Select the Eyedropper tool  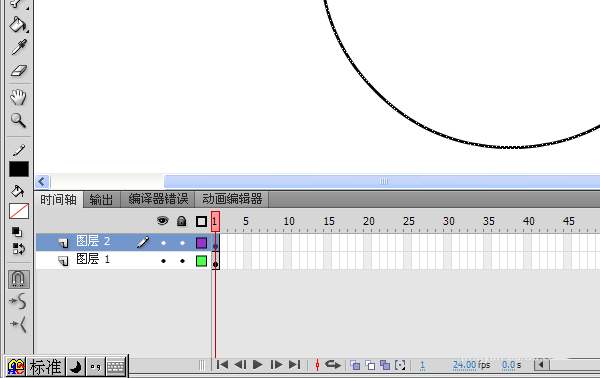tap(18, 47)
